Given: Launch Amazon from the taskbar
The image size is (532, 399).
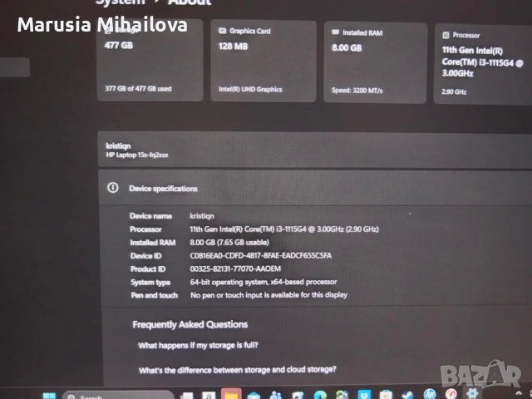Looking at the screenshot, I should point(209,396).
